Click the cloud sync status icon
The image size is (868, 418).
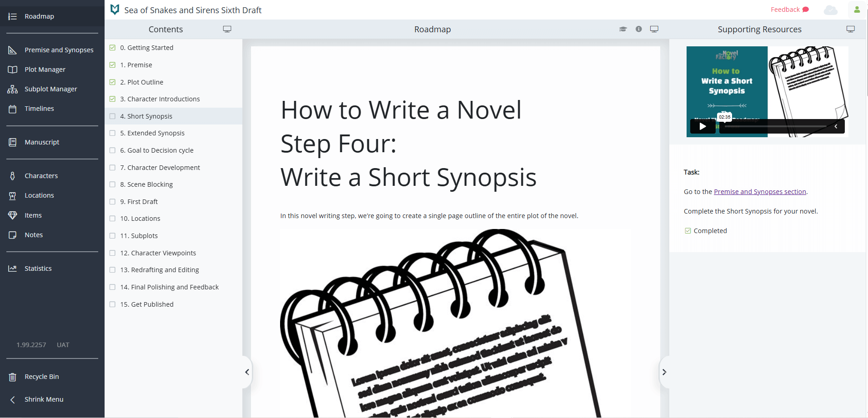click(x=830, y=10)
